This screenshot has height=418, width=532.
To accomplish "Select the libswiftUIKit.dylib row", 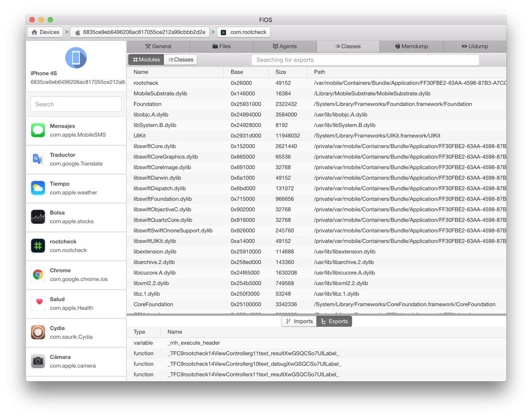I will [x=317, y=241].
